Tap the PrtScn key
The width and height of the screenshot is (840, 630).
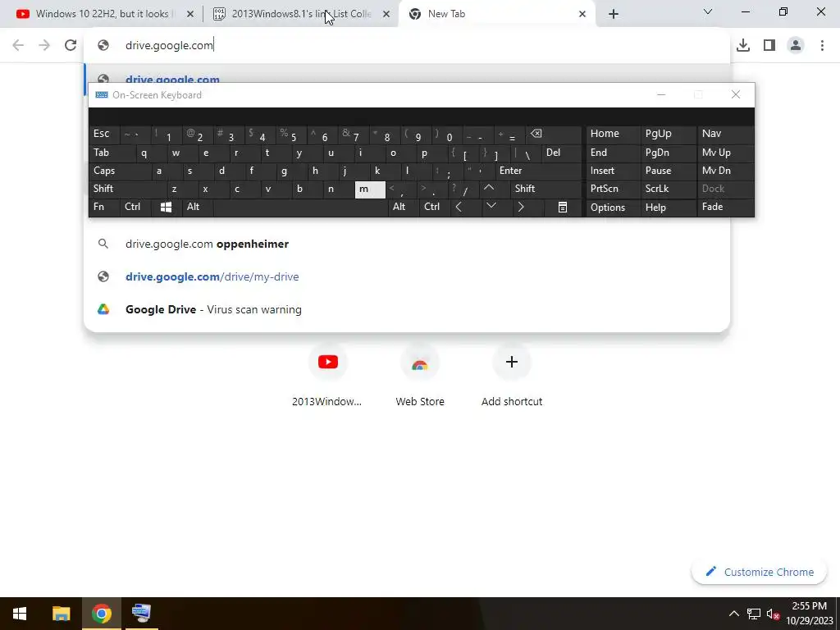click(x=614, y=189)
